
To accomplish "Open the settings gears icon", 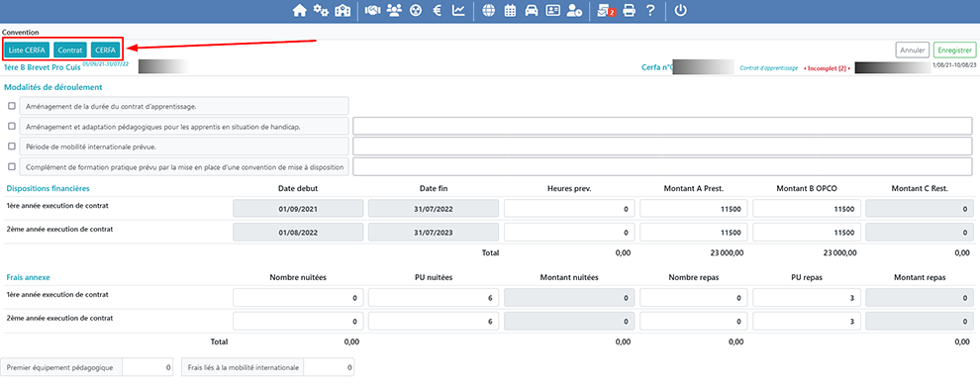I will pyautogui.click(x=322, y=11).
